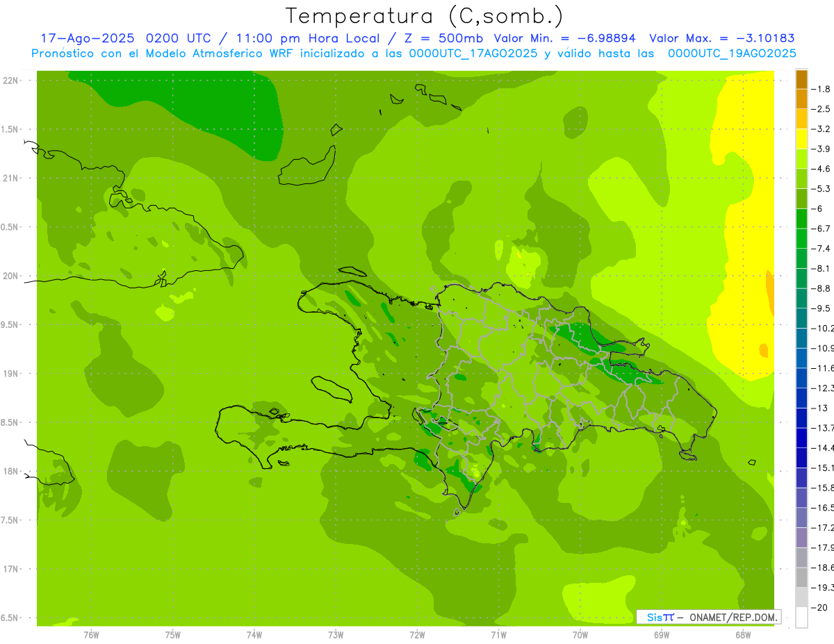The image size is (834, 644).
Task: Select the white legend swatch below -20
Action: click(x=801, y=618)
